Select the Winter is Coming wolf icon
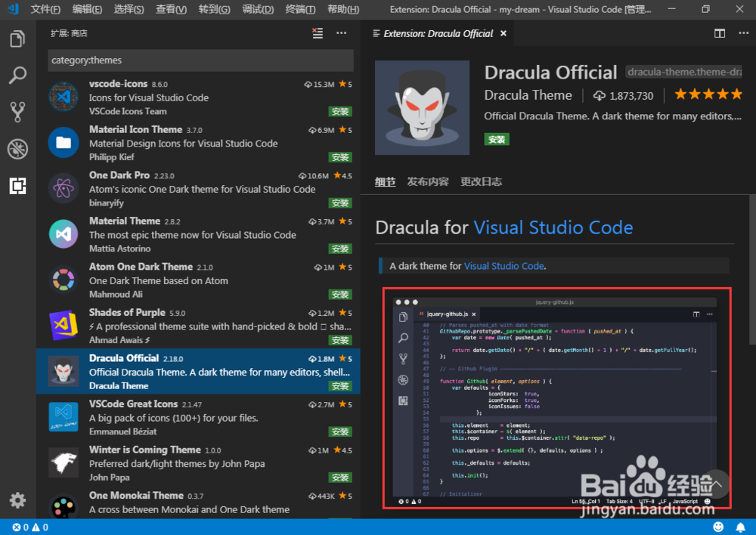 coord(64,462)
